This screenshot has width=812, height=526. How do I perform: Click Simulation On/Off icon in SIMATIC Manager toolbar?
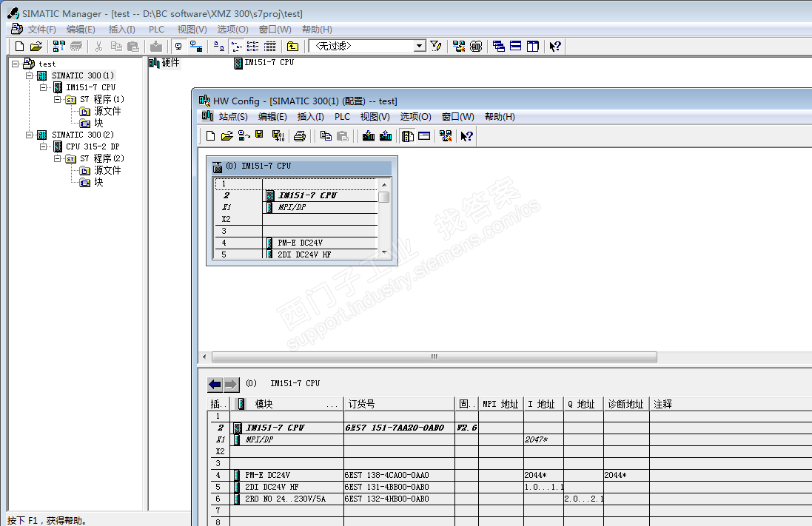point(476,47)
